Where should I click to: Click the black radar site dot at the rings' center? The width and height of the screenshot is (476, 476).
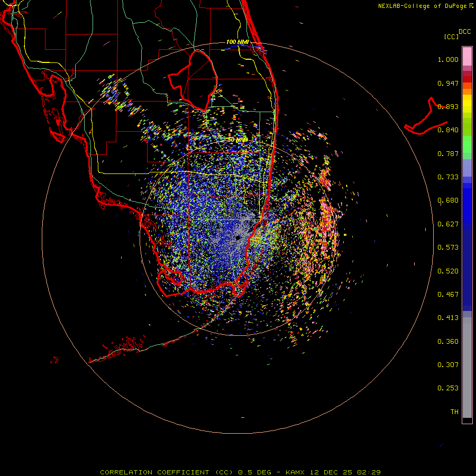(238, 237)
